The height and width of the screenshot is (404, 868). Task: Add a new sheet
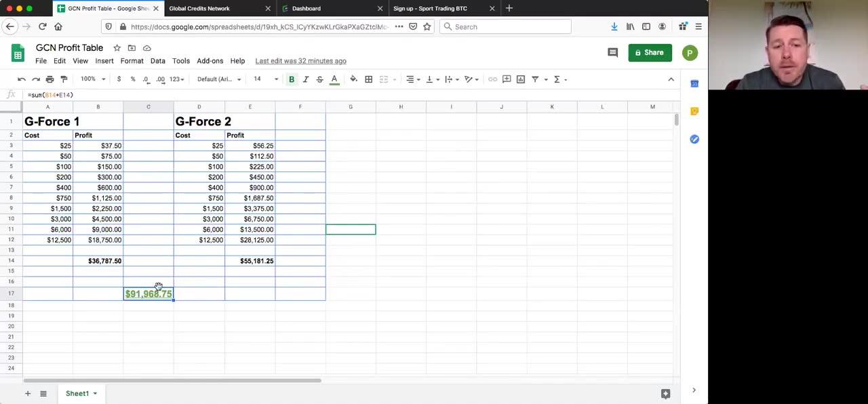(28, 394)
